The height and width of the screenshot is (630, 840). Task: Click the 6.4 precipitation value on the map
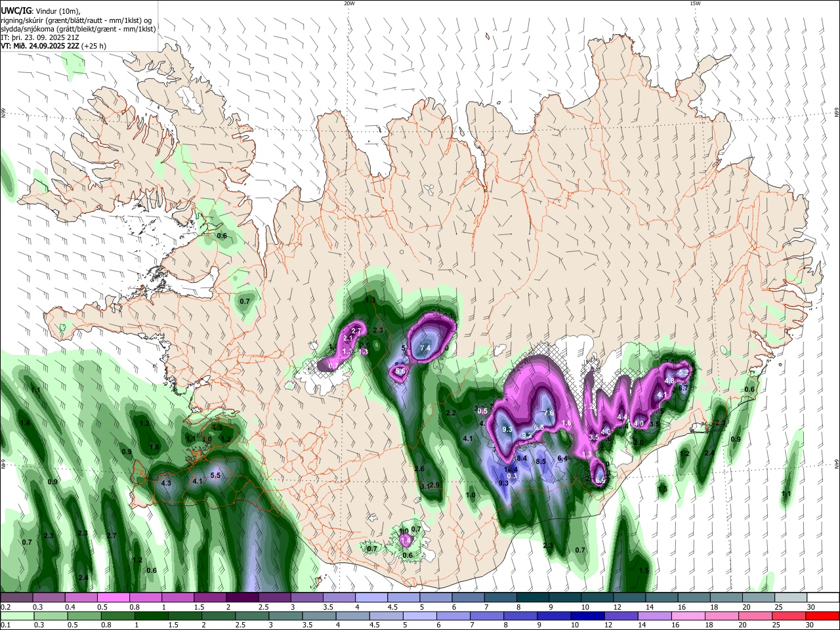click(562, 458)
